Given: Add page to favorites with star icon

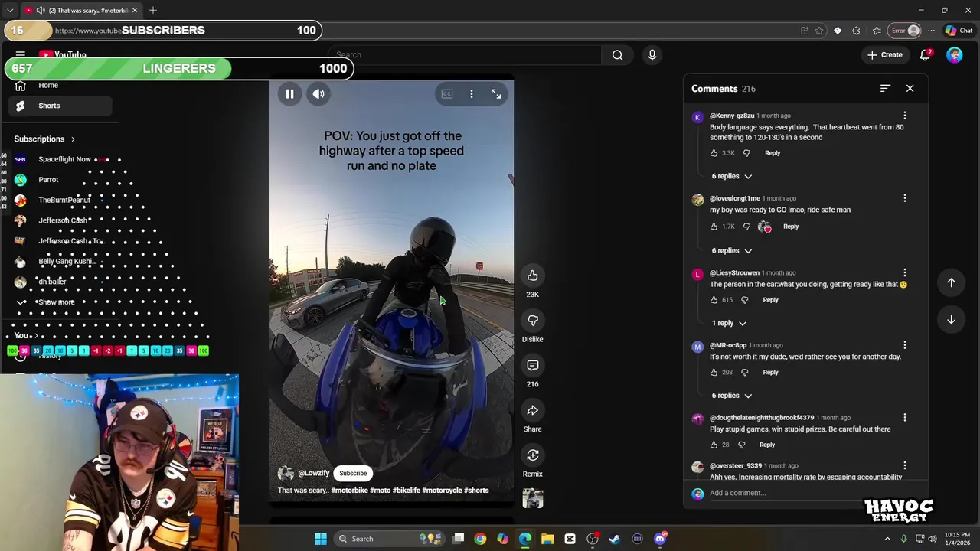Looking at the screenshot, I should (x=819, y=31).
